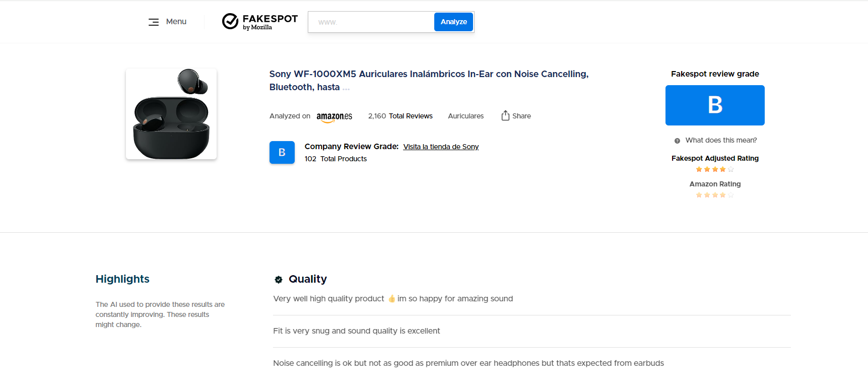The image size is (868, 387).
Task: Click the What does this mean? link
Action: pos(721,140)
